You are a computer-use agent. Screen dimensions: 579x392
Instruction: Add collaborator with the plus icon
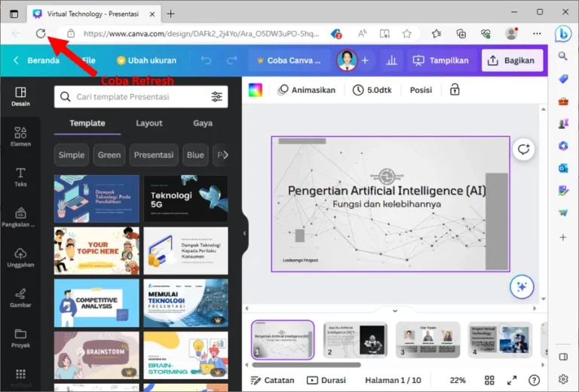pos(365,60)
